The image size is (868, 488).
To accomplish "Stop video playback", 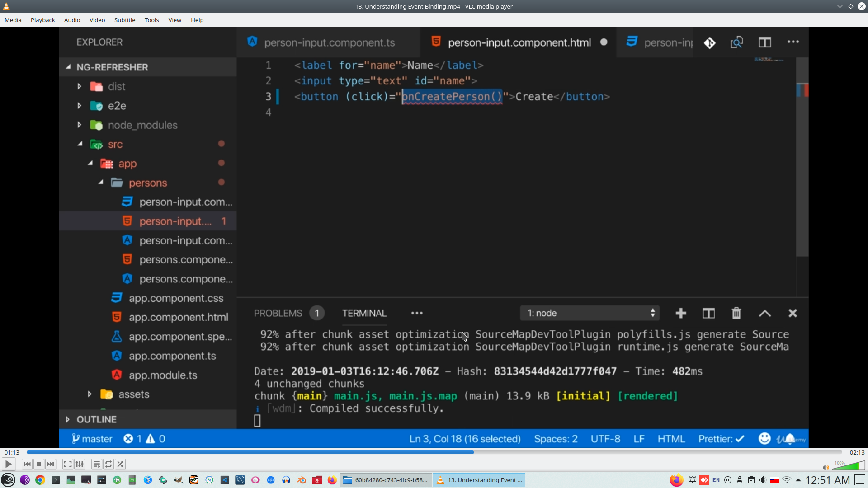I will click(x=39, y=464).
